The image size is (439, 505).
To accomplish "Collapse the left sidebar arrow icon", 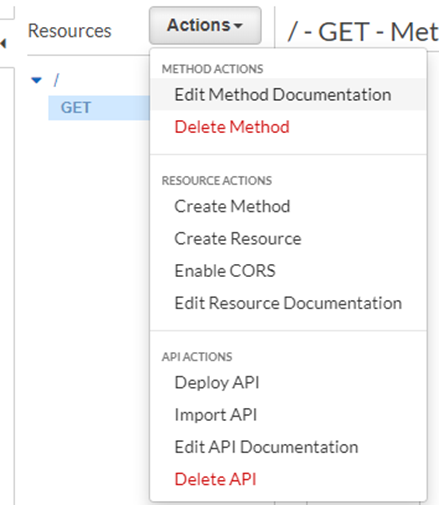I will (3, 43).
